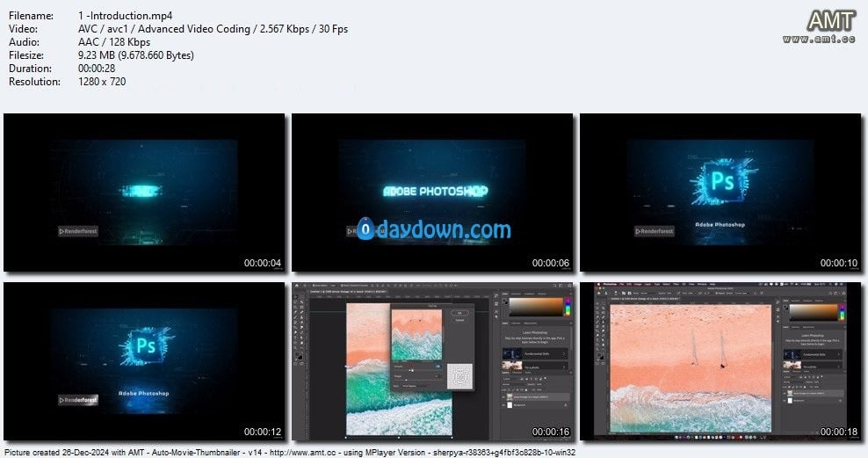Open the thumbnail frame stamped 00:00:06
868x458 pixels.
[432, 193]
